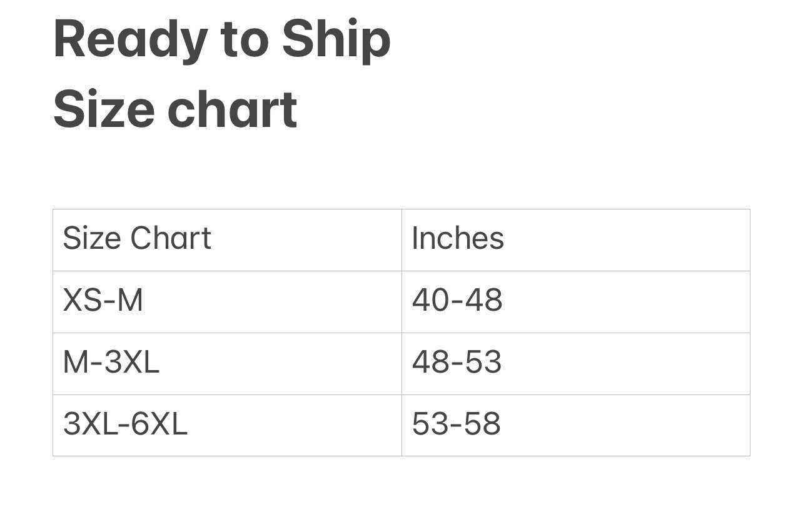Click "3XL" in the M-3XL row
The width and height of the screenshot is (803, 532).
[132, 362]
